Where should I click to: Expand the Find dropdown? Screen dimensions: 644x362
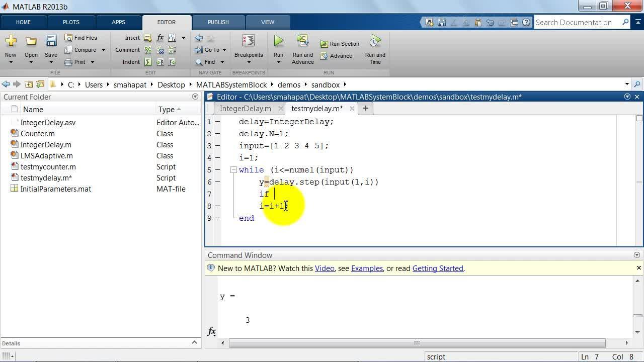(221, 62)
